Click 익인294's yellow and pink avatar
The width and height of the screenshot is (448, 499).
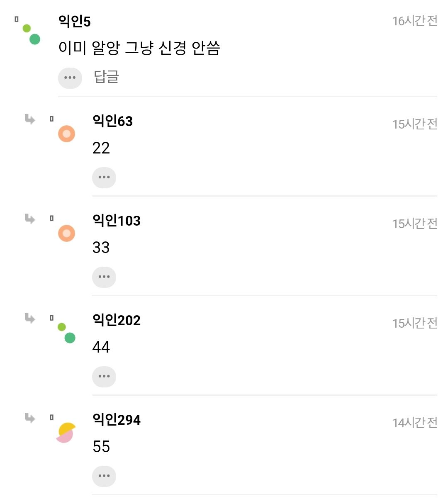click(66, 433)
